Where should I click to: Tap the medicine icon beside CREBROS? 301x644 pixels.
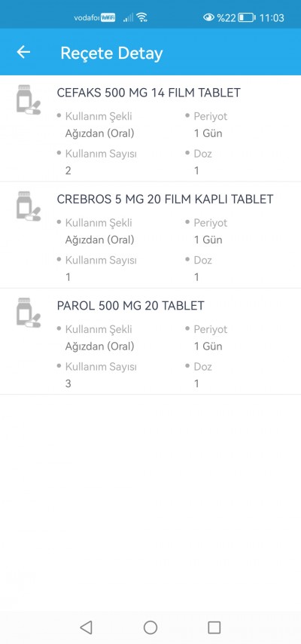click(29, 206)
